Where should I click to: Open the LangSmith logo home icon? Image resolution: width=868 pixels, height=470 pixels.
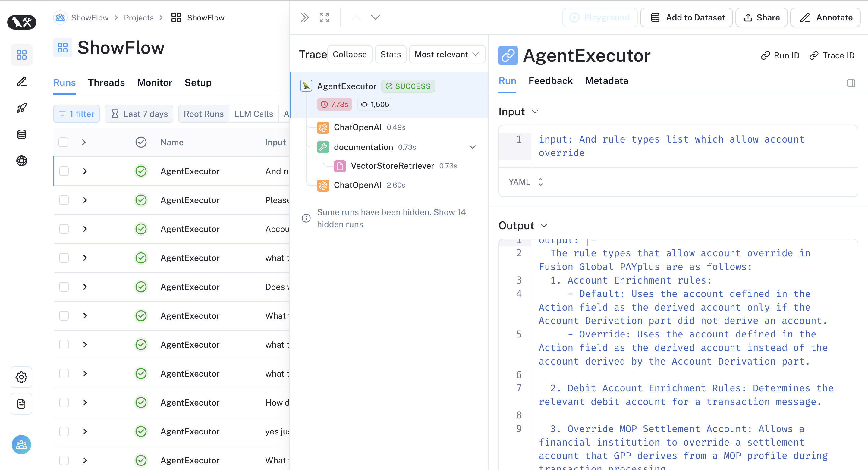pyautogui.click(x=22, y=22)
